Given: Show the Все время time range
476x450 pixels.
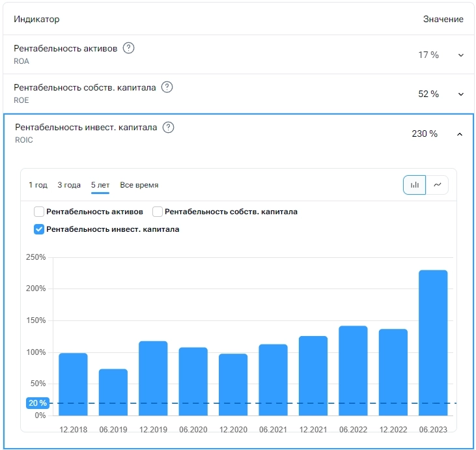Looking at the screenshot, I should pos(139,185).
